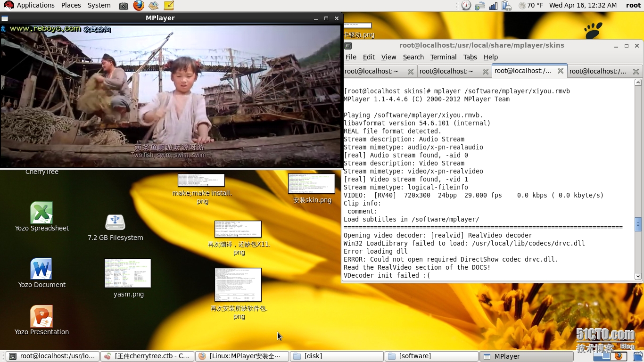Switch to the cherrytree.ctb taskbar window
Screen dimensions: 644x362
(x=148, y=356)
